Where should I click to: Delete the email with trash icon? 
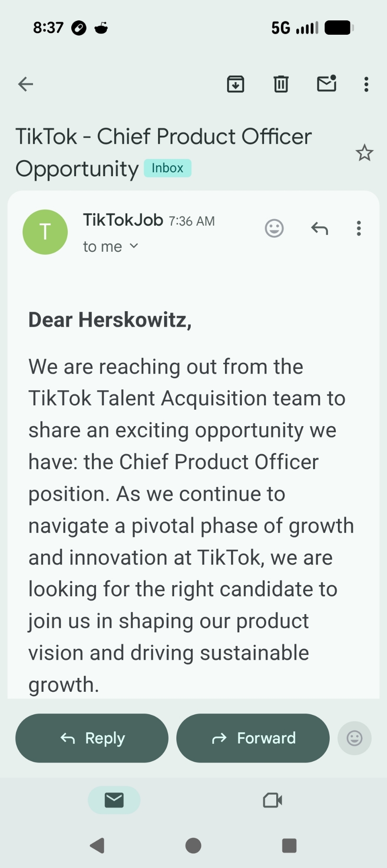(281, 84)
